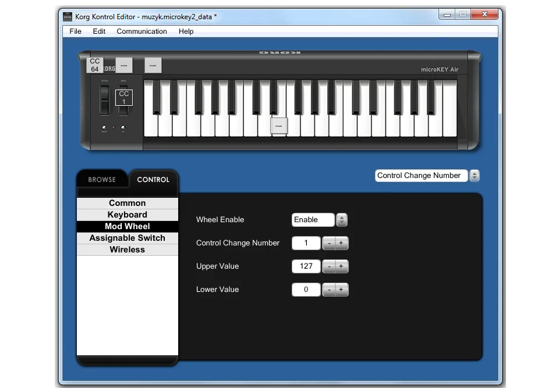Click the Korg Kontrol Editor title bar icon
Screen dimensions: 559x392
point(68,16)
